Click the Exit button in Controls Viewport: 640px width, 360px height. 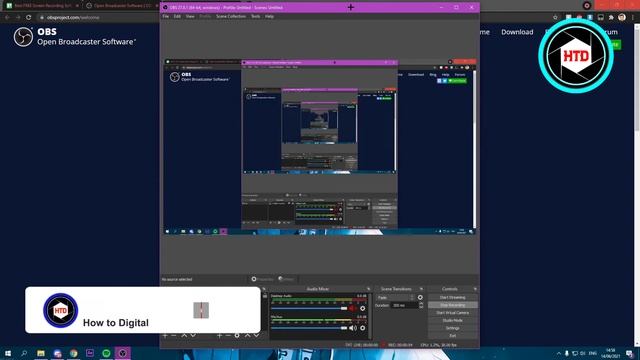coord(453,336)
